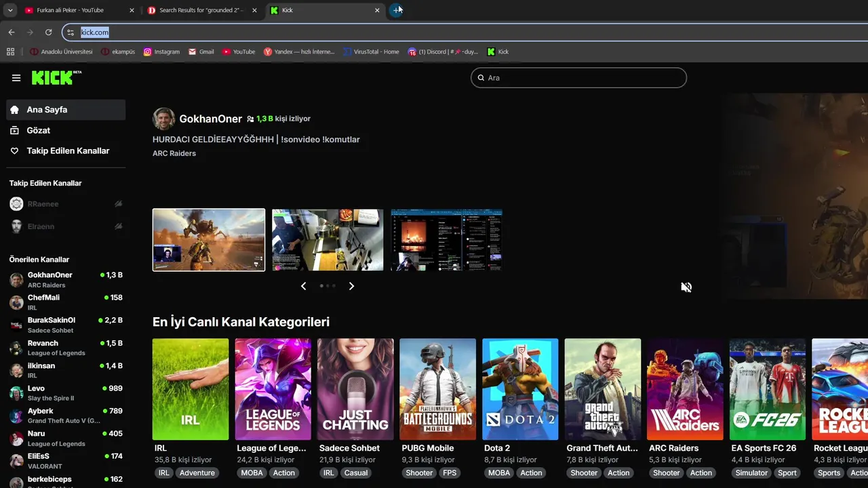Open ekampüs bookmark
This screenshot has width=868, height=488.
(x=118, y=52)
